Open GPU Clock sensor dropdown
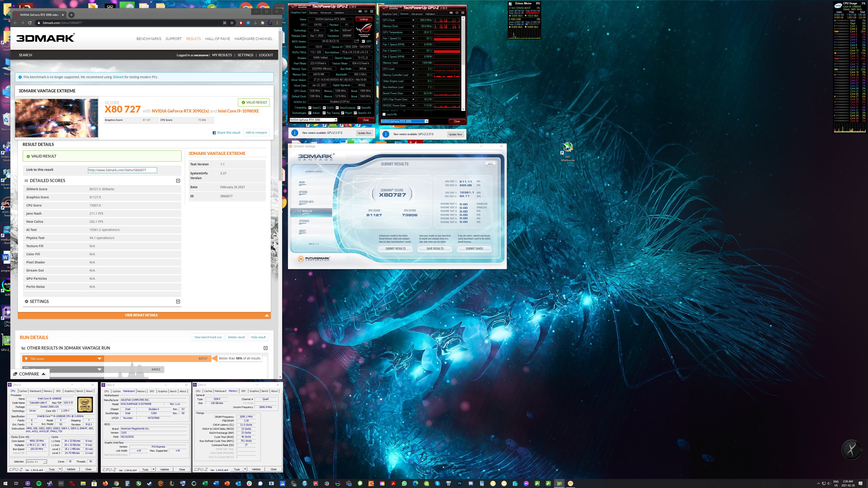Viewport: 868px width, 488px height. click(x=413, y=20)
